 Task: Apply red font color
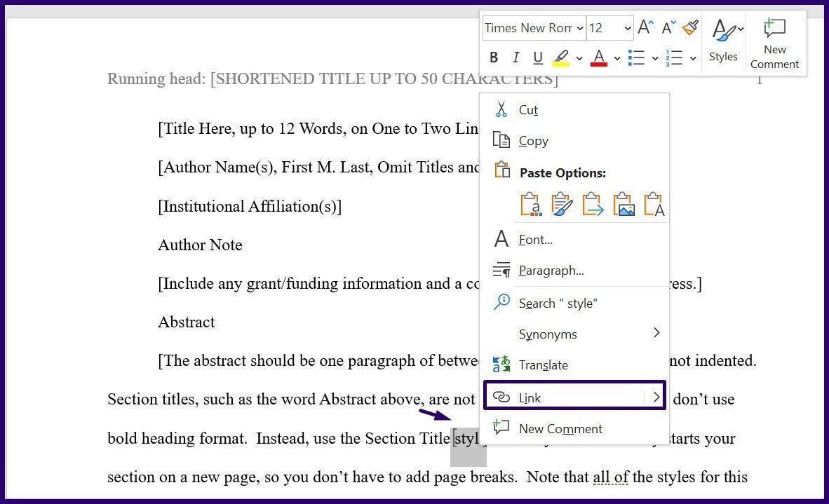pyautogui.click(x=599, y=57)
